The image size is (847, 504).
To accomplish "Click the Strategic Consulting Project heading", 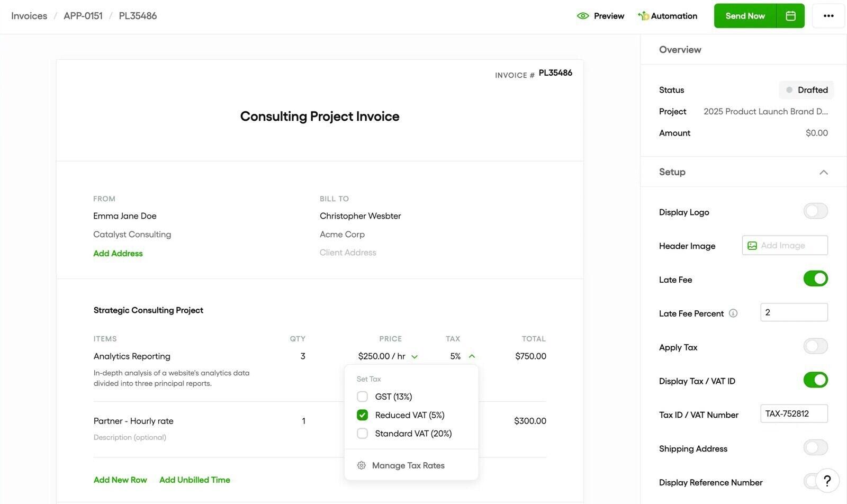I will pyautogui.click(x=148, y=310).
